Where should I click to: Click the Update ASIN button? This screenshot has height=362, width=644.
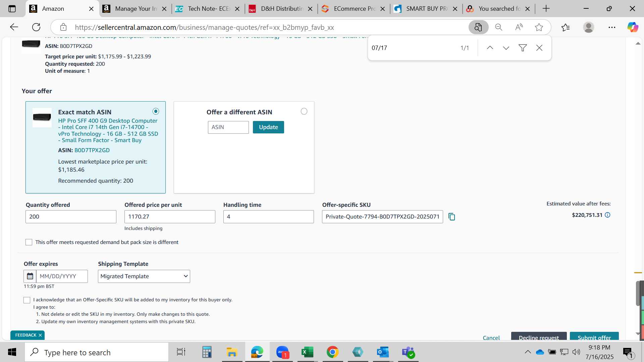pos(268,127)
